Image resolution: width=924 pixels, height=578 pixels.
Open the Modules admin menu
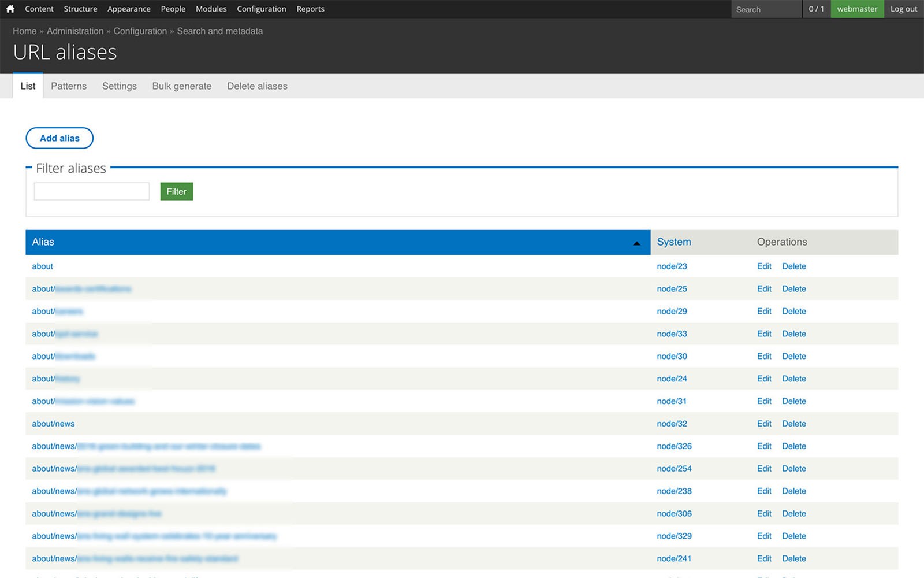(x=211, y=9)
